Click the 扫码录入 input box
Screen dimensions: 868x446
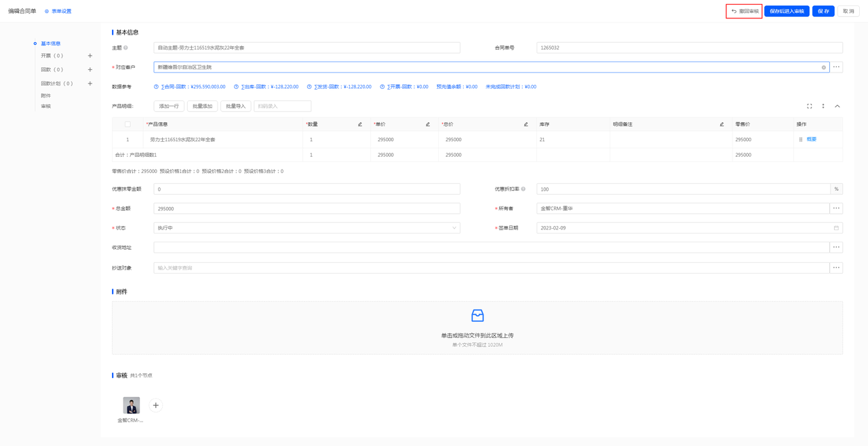[282, 106]
